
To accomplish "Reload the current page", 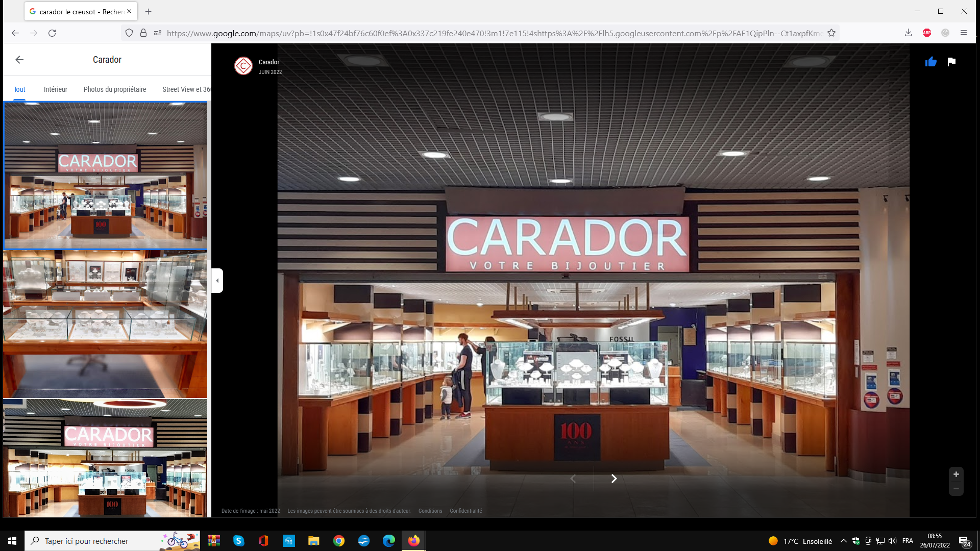I will point(52,33).
